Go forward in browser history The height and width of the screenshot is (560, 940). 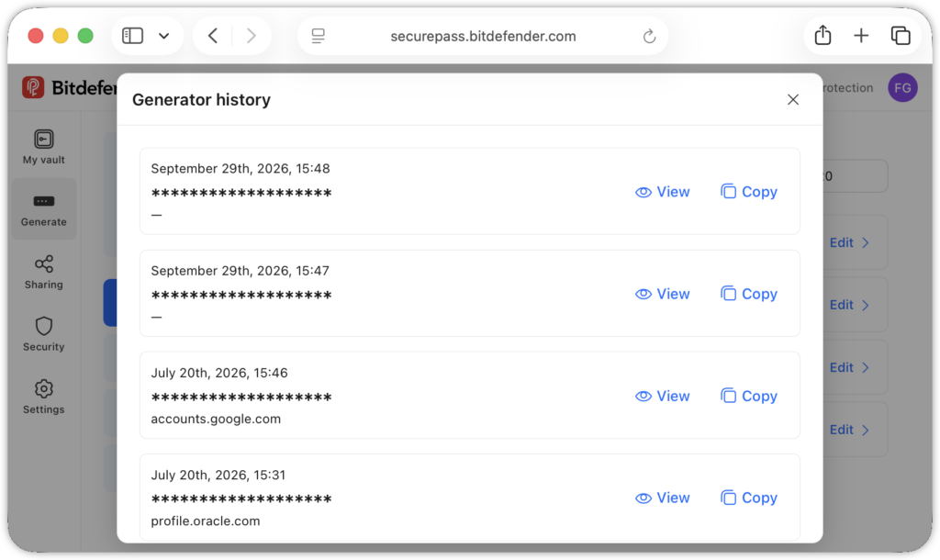pos(252,36)
